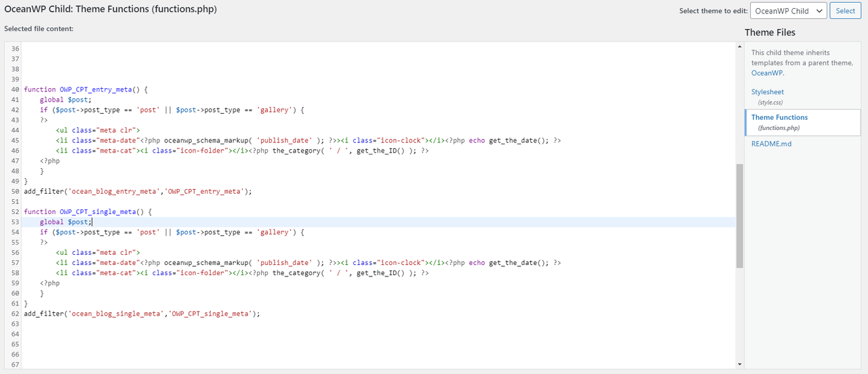Place cursor on 'function OWP_CPT_single_meta()' line
This screenshot has height=374, width=868.
(87, 211)
